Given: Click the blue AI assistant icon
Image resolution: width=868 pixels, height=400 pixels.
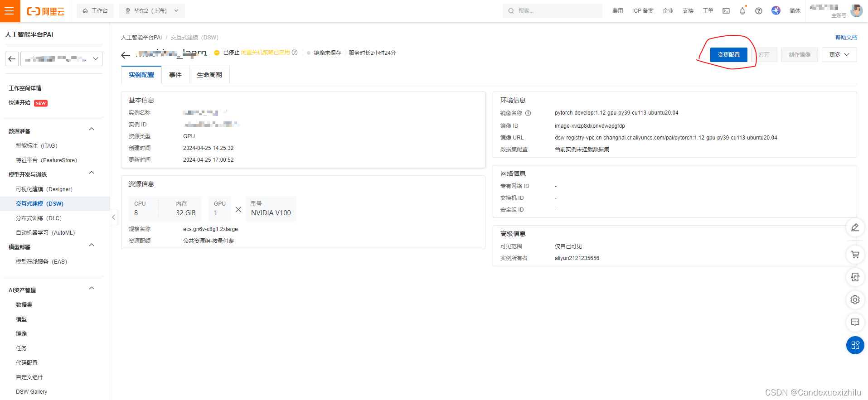Looking at the screenshot, I should 776,10.
